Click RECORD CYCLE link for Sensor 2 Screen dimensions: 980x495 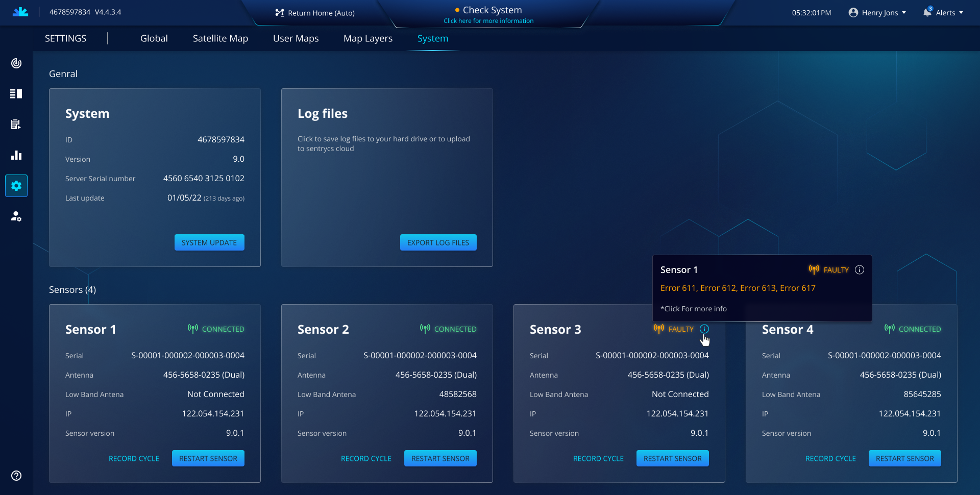point(366,459)
